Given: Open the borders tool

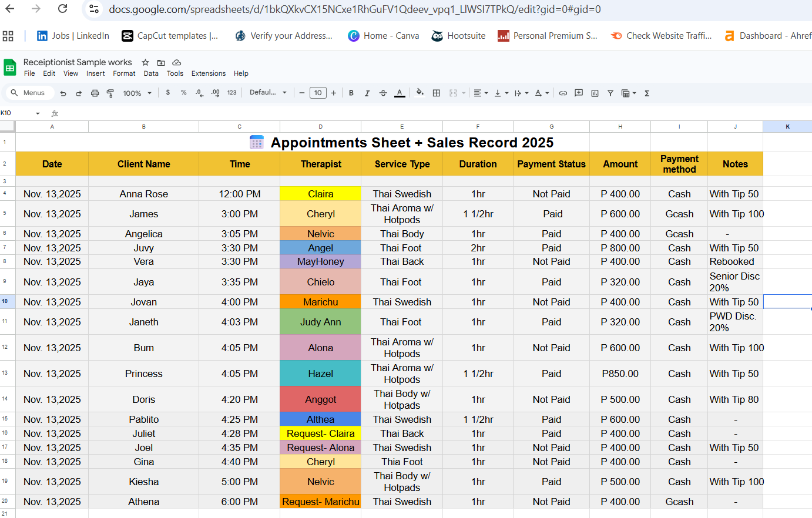Looking at the screenshot, I should 437,93.
